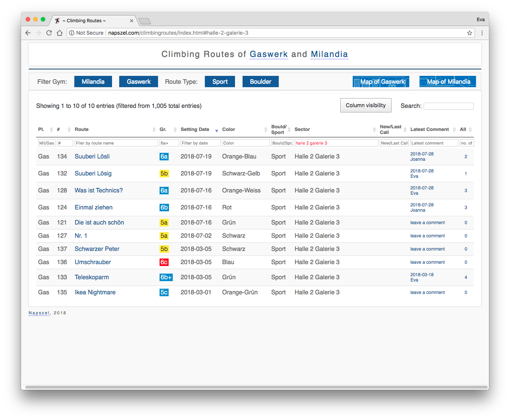
Task: Sort by All column
Action: pyautogui.click(x=466, y=129)
